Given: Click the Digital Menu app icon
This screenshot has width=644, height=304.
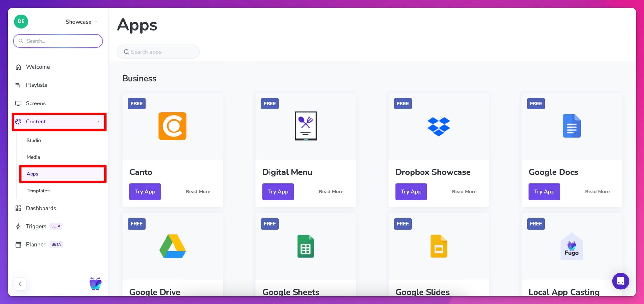Looking at the screenshot, I should pos(306,126).
